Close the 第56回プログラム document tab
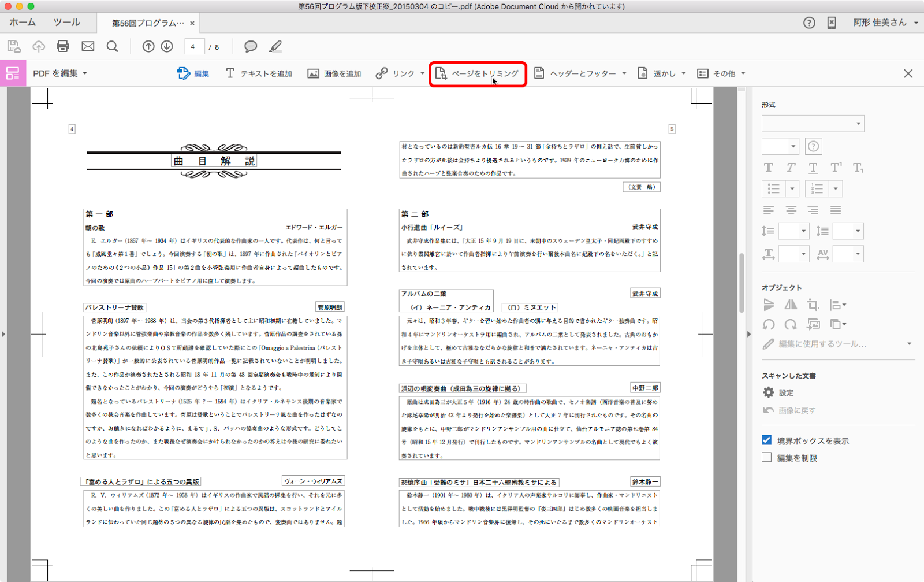Screen dimensions: 924x582 tap(192, 23)
